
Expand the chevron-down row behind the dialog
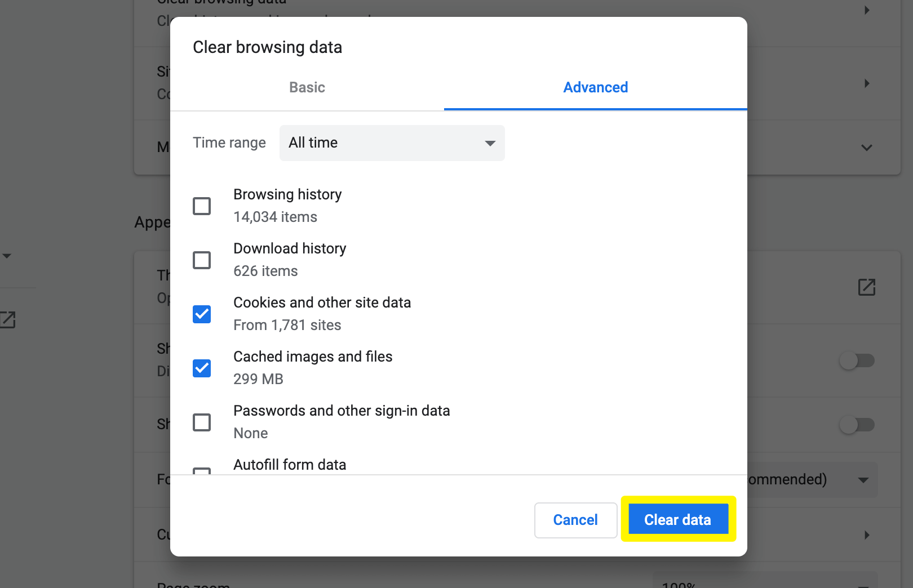(867, 148)
